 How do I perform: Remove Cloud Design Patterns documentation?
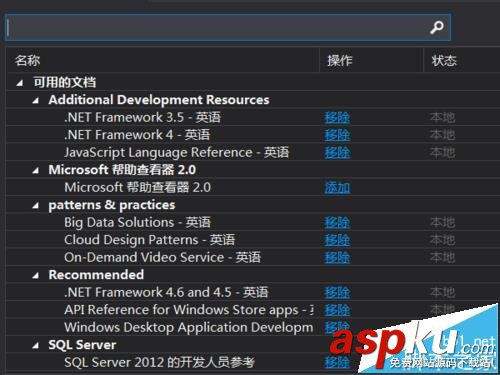tap(337, 240)
